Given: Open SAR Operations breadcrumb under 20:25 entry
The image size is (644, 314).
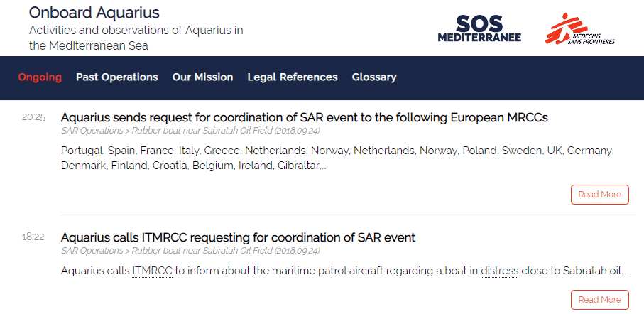Looking at the screenshot, I should pos(92,131).
